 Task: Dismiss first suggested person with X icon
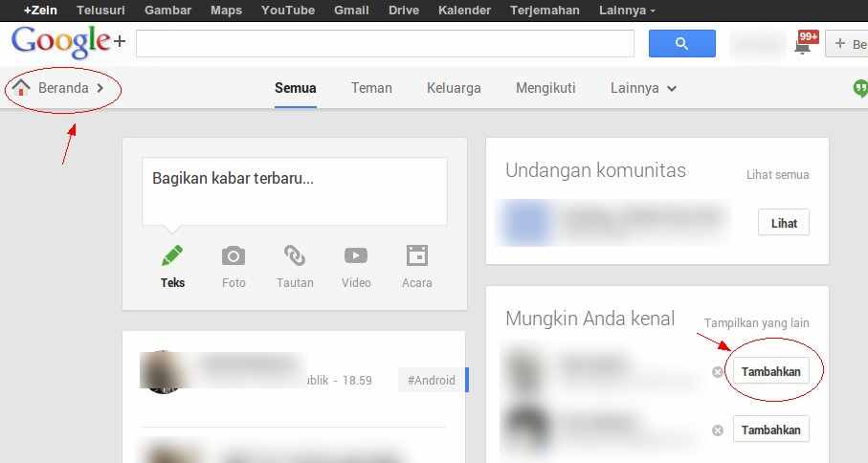pos(718,372)
